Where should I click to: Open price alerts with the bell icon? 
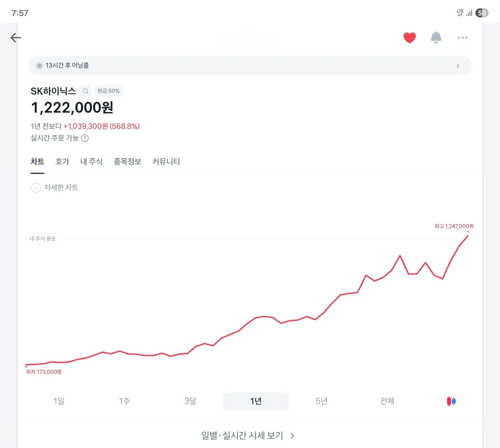click(x=436, y=37)
